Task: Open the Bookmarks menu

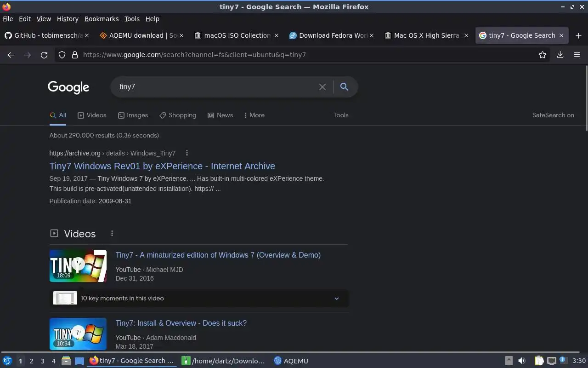Action: coord(102,19)
